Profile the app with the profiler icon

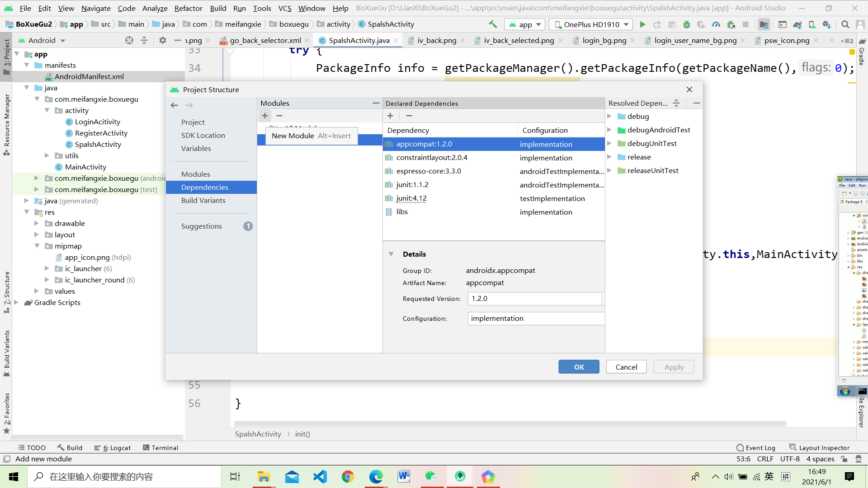717,24
